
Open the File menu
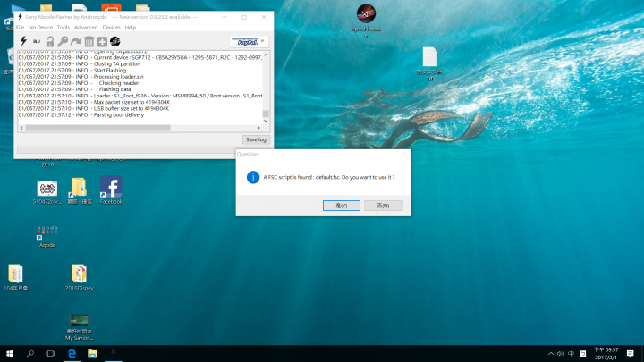click(20, 28)
